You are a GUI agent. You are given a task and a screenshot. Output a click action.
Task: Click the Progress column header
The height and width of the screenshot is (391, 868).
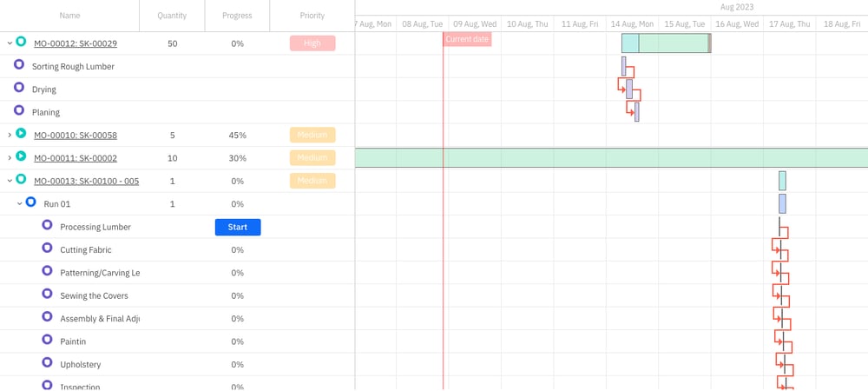pos(237,16)
